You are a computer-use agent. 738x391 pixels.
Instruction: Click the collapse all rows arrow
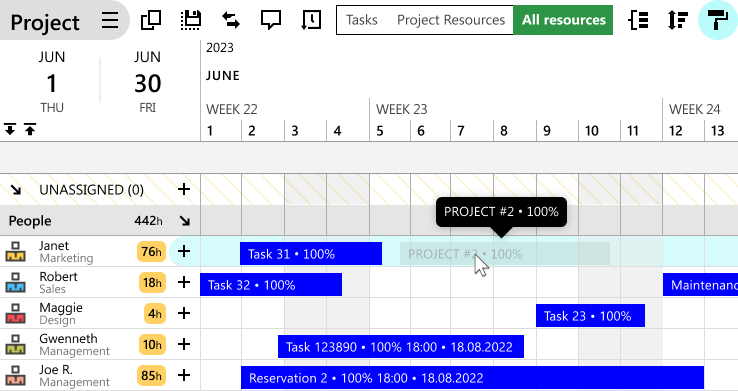tap(30, 129)
